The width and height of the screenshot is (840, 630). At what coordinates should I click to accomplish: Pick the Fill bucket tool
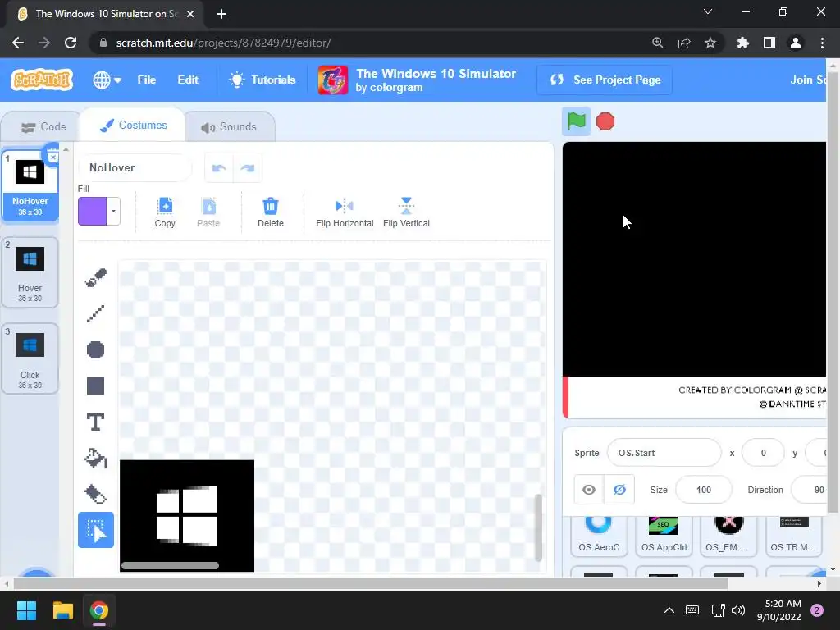point(96,459)
